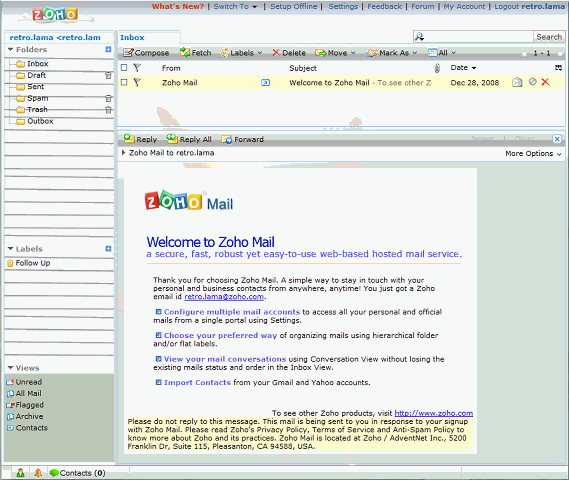Screen dimensions: 569x480
Task: Empty the Draft folder via the trash icon
Action: coord(108,75)
